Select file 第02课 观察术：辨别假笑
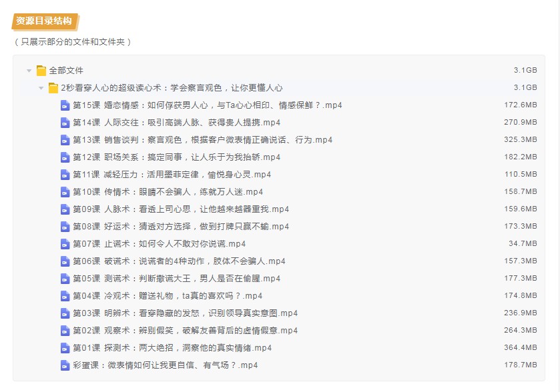Screen dimensions: 560x392 (186, 331)
